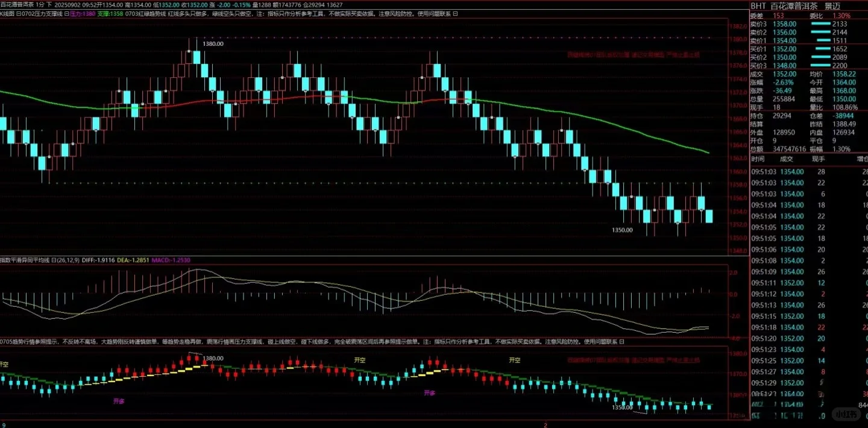Click the 总量 value 255884
This screenshot has width=868, height=428.
(x=784, y=99)
